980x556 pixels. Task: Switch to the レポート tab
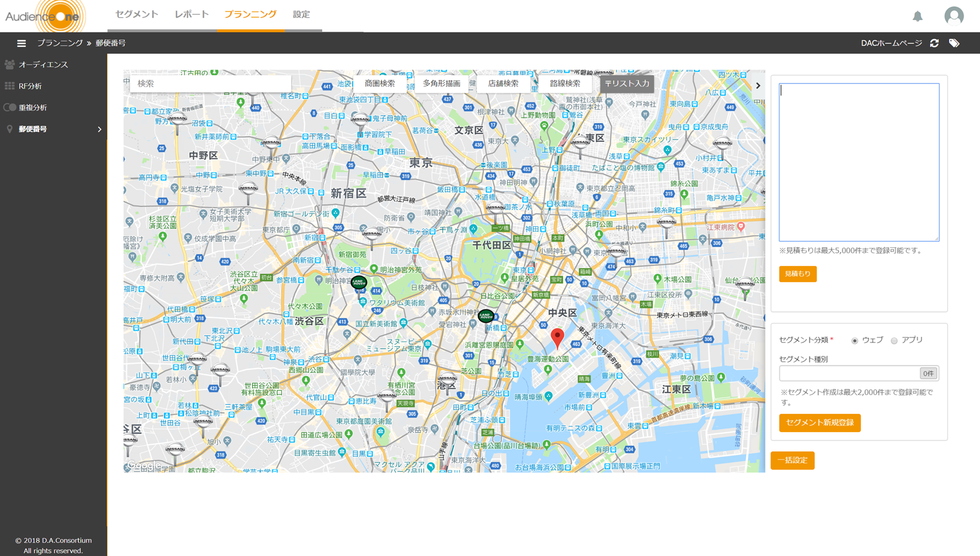click(x=190, y=14)
